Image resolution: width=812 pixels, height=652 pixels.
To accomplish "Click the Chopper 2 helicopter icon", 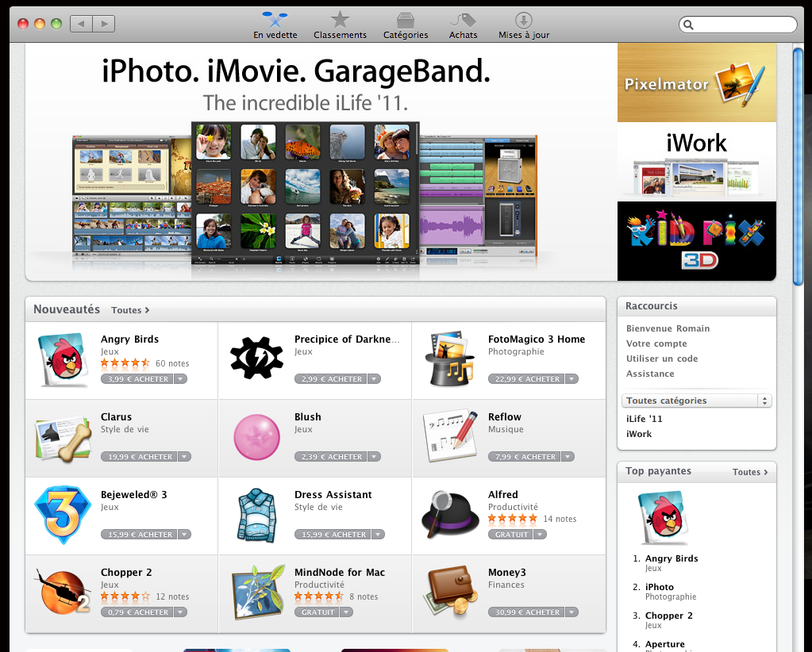I will [x=62, y=592].
